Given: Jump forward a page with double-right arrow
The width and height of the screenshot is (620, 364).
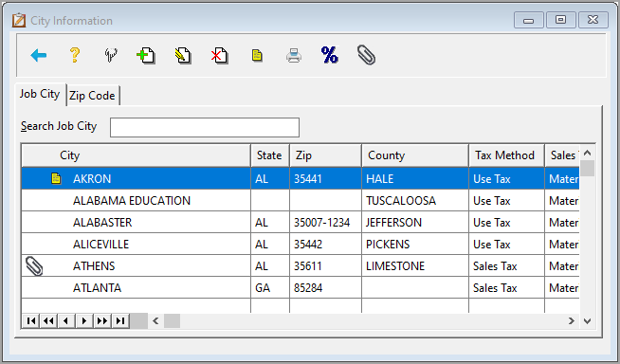Looking at the screenshot, I should pos(102,321).
